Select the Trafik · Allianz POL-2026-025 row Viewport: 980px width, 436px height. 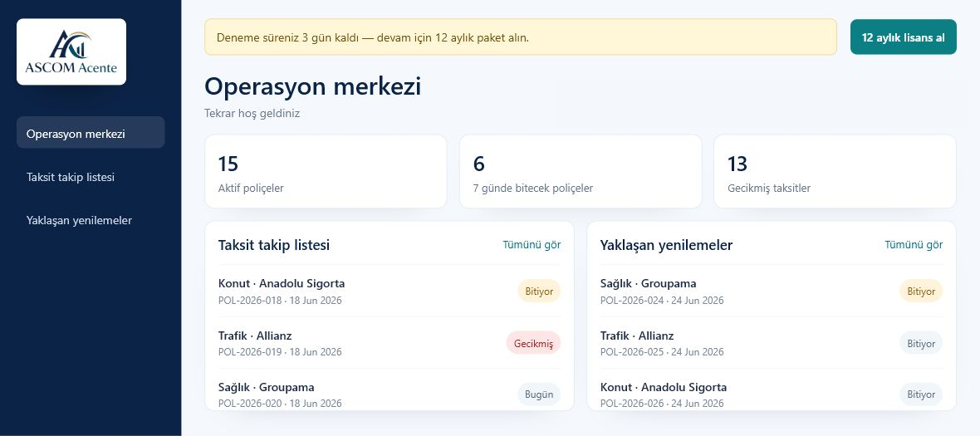point(772,343)
